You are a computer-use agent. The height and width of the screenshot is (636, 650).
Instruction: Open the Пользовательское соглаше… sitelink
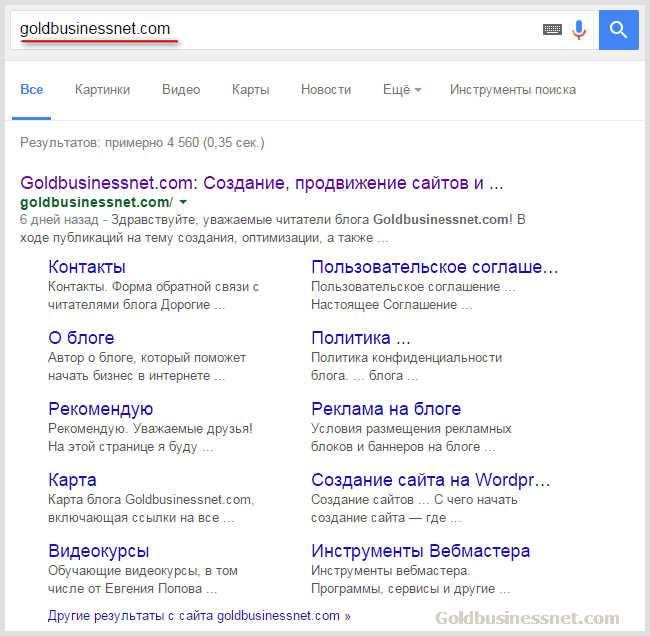pos(434,267)
